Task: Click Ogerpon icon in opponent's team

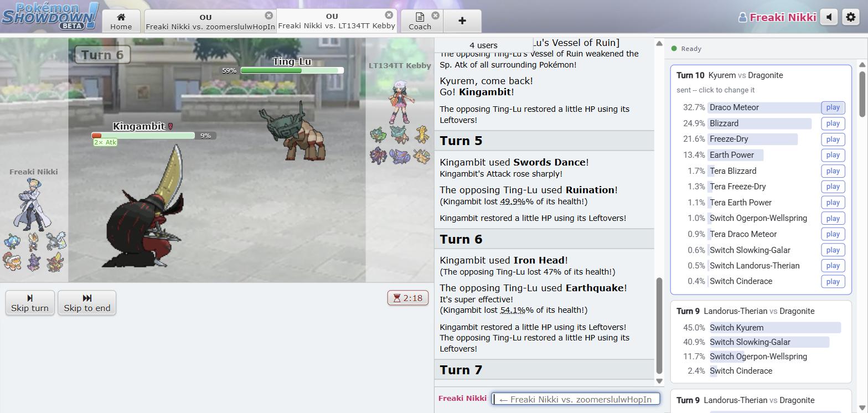Action: [379, 135]
